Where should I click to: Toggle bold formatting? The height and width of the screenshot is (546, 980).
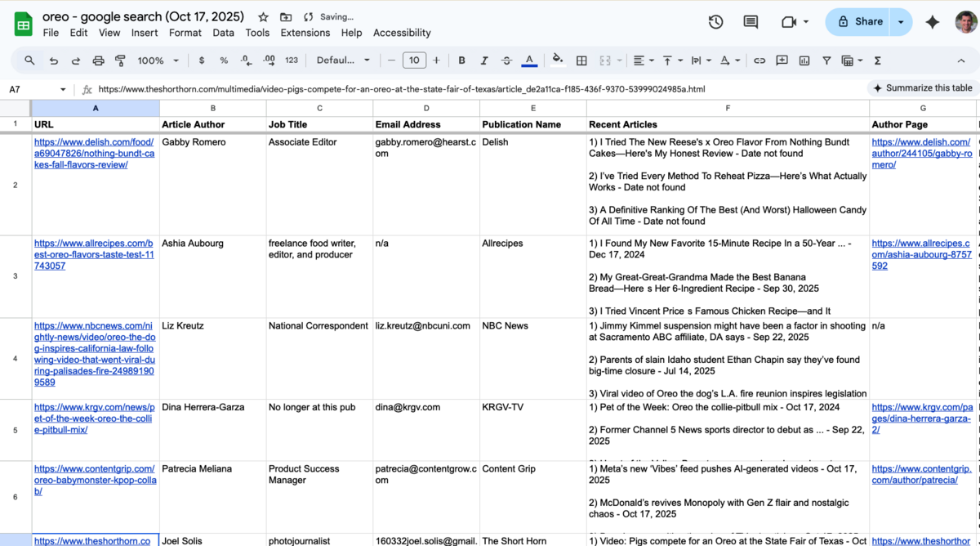point(461,60)
